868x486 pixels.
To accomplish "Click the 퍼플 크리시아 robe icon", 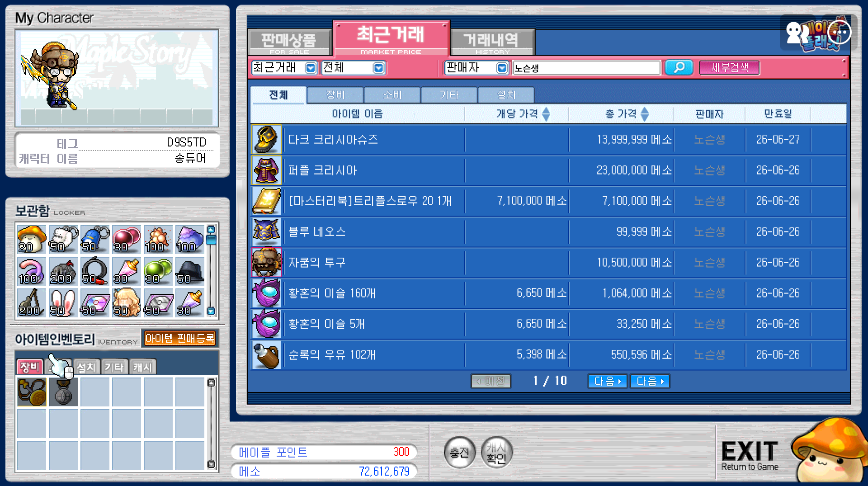I will point(266,170).
